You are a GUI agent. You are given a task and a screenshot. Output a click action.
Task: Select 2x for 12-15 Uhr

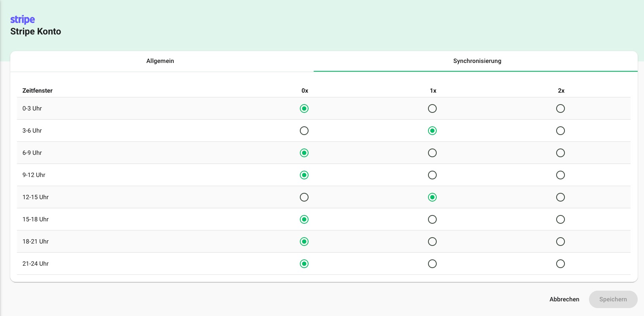pyautogui.click(x=561, y=197)
